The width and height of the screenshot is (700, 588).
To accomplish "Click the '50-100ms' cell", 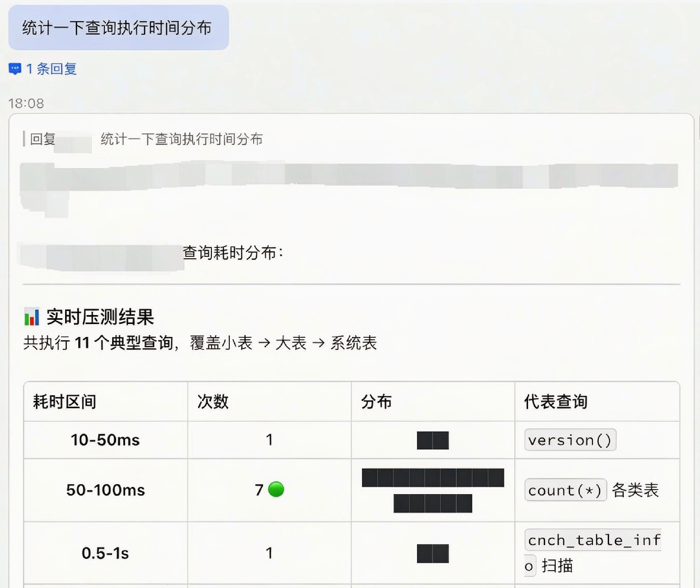I will pyautogui.click(x=105, y=490).
